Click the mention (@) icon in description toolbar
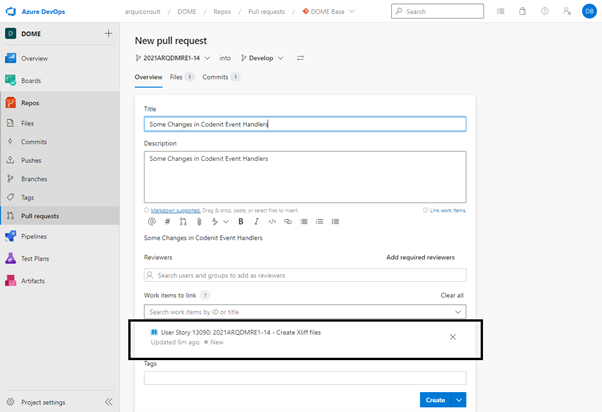The width and height of the screenshot is (602, 412). tap(151, 221)
